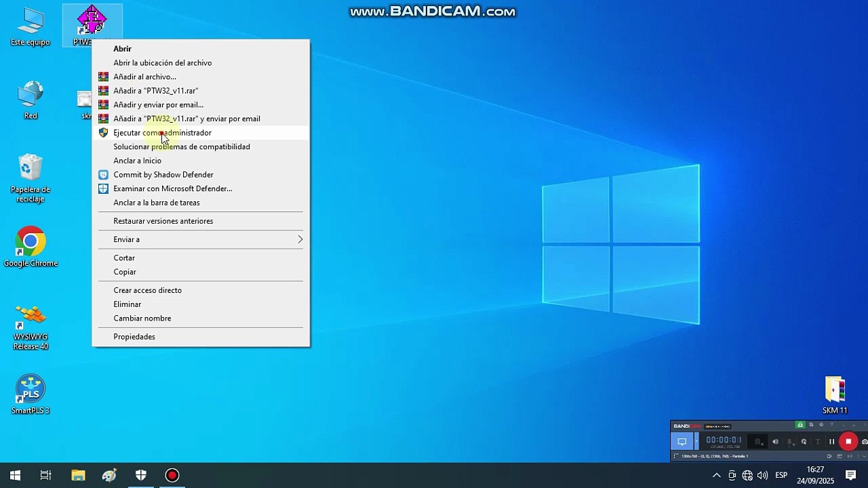868x488 pixels.
Task: Click the green lock icon in Bandicam
Action: pos(800,425)
